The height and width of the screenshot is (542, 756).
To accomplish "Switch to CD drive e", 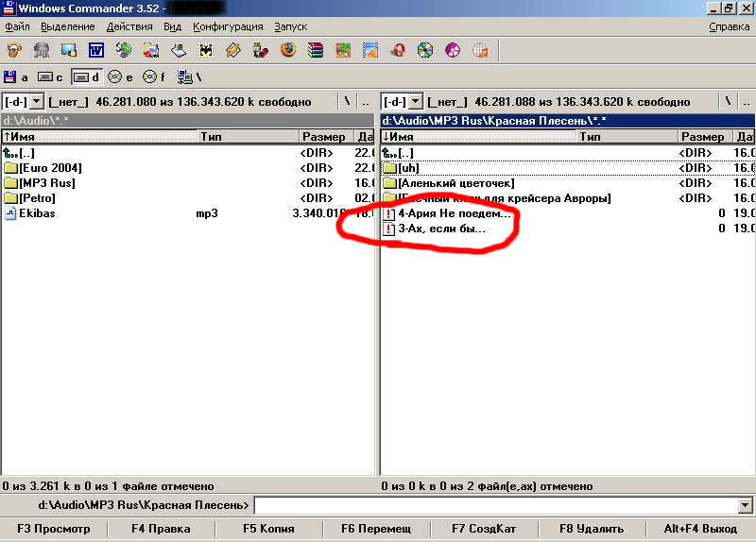I will coord(121,77).
